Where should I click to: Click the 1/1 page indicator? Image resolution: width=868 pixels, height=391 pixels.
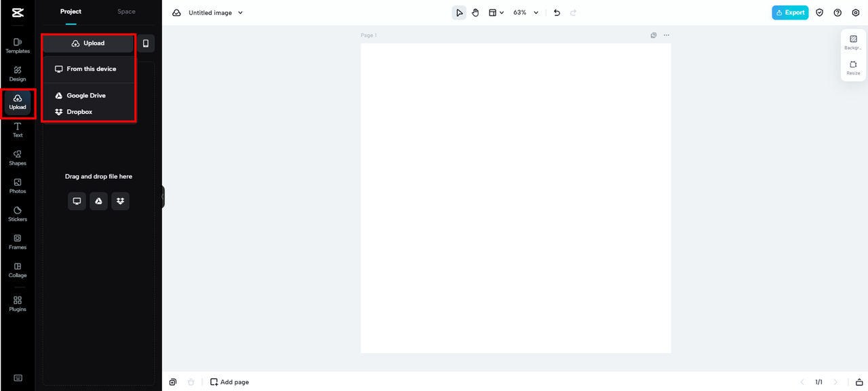pyautogui.click(x=818, y=382)
